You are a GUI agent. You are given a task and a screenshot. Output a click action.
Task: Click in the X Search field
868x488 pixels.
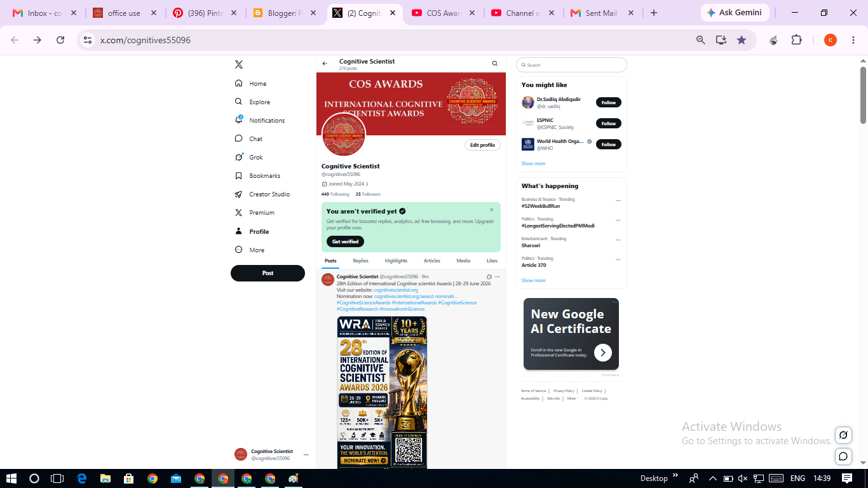tap(571, 65)
